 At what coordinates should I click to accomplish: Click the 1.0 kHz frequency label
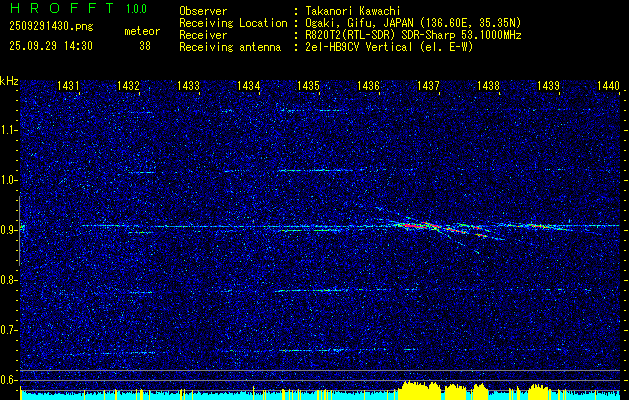click(7, 181)
